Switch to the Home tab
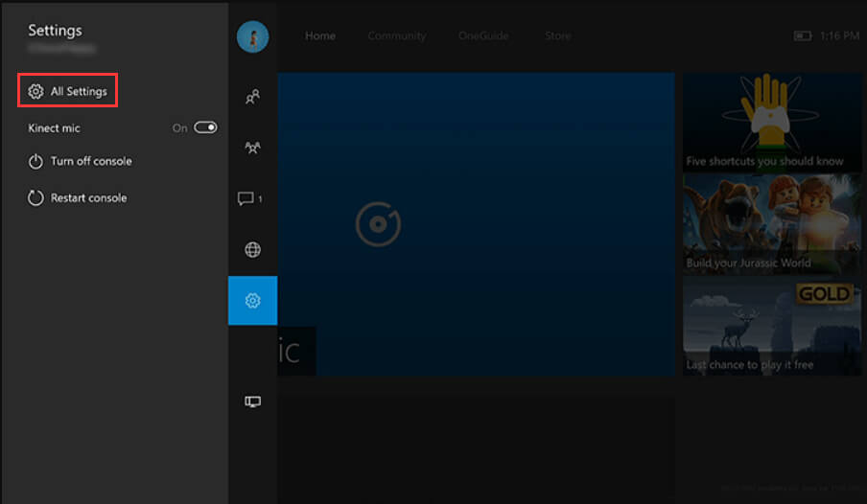 click(320, 35)
